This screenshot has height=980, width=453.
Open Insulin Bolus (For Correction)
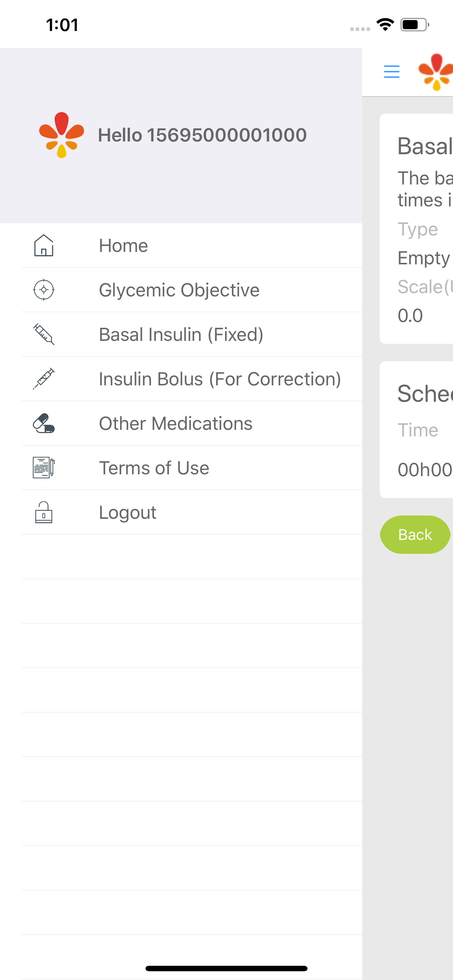220,379
